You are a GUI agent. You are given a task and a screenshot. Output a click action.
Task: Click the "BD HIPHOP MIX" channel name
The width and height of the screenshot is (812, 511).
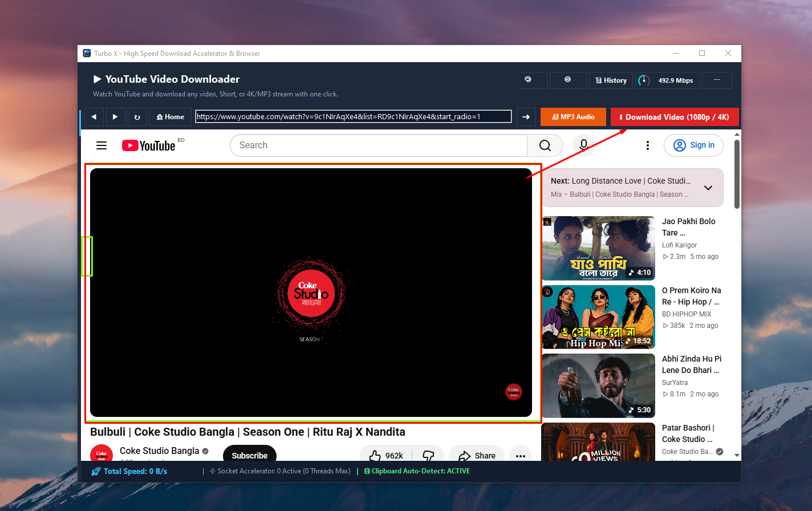click(x=687, y=314)
